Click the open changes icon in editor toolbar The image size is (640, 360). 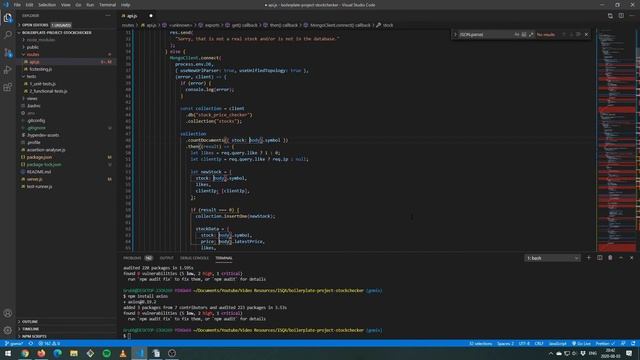pyautogui.click(x=610, y=16)
